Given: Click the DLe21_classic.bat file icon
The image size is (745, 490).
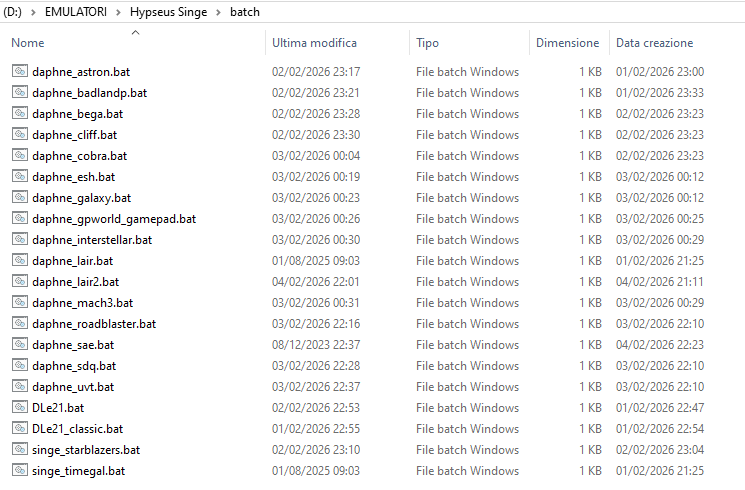Looking at the screenshot, I should click(20, 428).
